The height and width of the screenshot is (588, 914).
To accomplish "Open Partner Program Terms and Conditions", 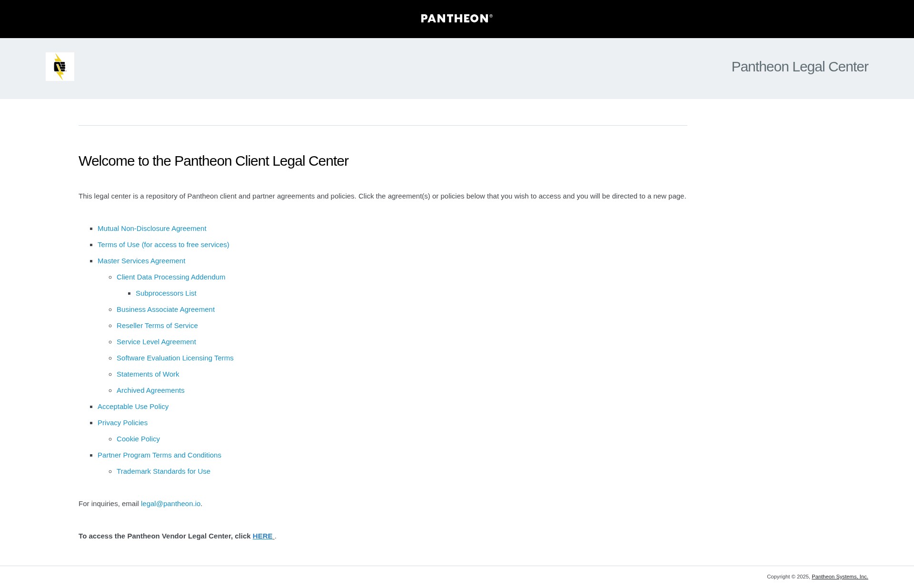I will (x=159, y=455).
